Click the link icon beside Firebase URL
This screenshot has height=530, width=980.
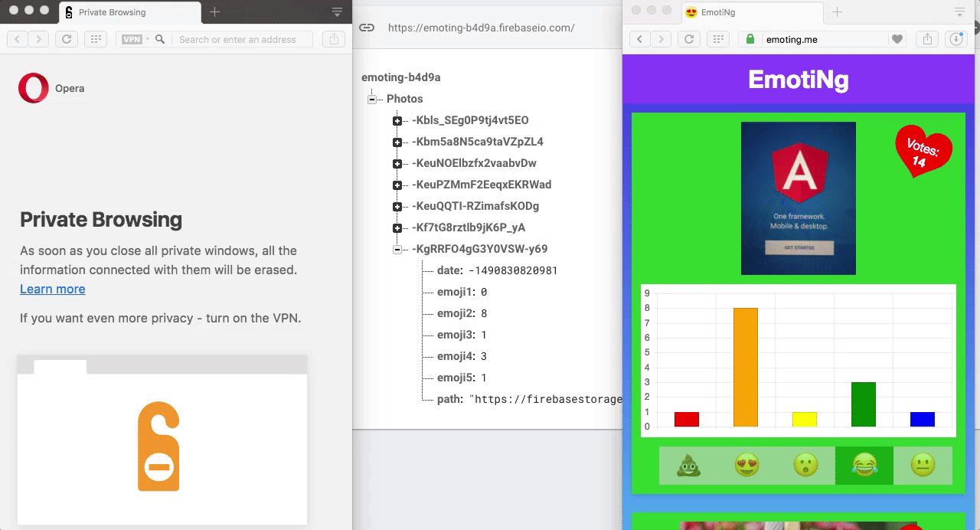tap(367, 28)
